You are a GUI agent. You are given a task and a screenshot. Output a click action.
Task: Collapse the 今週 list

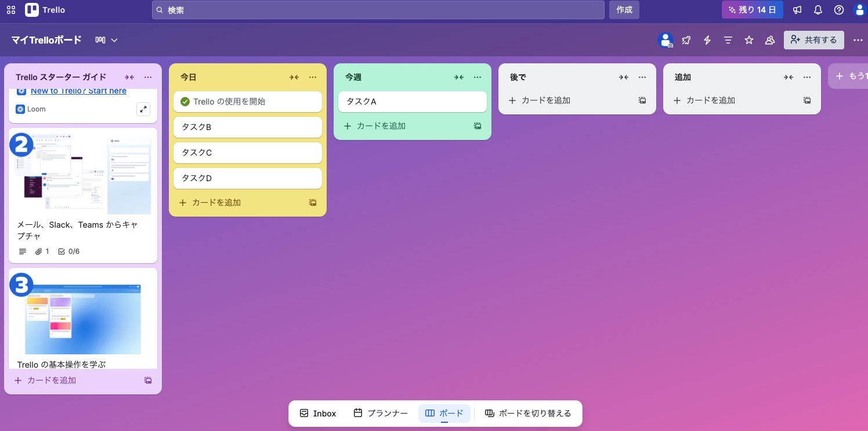click(459, 77)
